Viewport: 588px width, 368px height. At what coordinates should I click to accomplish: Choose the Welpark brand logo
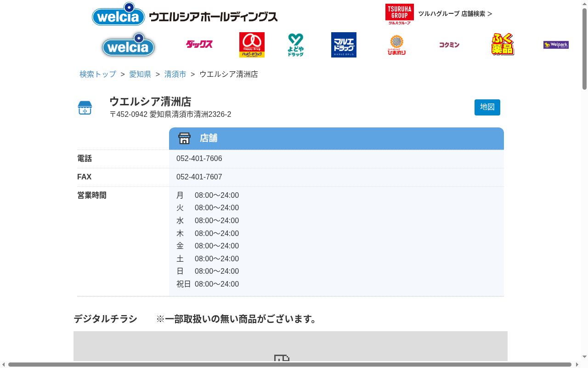point(556,45)
